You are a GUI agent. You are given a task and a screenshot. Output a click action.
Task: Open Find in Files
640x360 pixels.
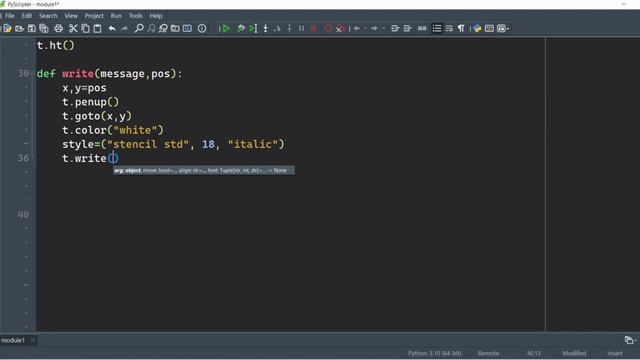pos(175,29)
